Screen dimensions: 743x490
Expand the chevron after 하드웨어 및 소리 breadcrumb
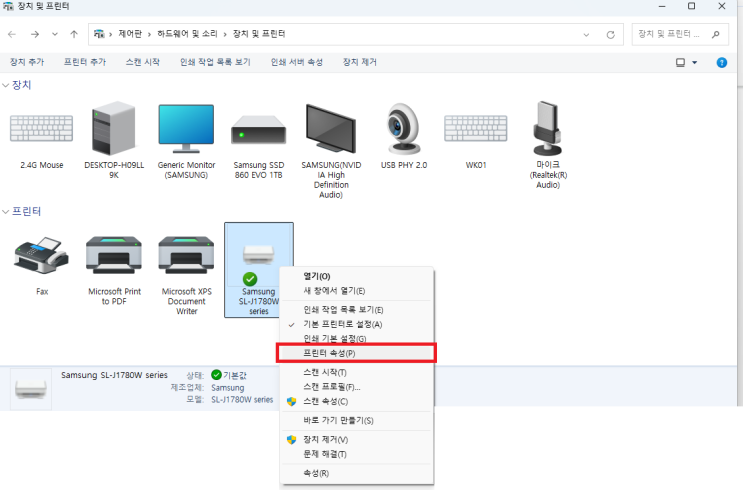click(x=225, y=34)
